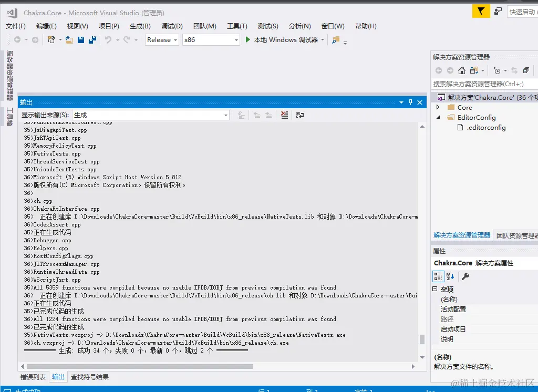The image size is (538, 392).
Task: Open Output window position dropdown arrow
Action: coord(401,102)
